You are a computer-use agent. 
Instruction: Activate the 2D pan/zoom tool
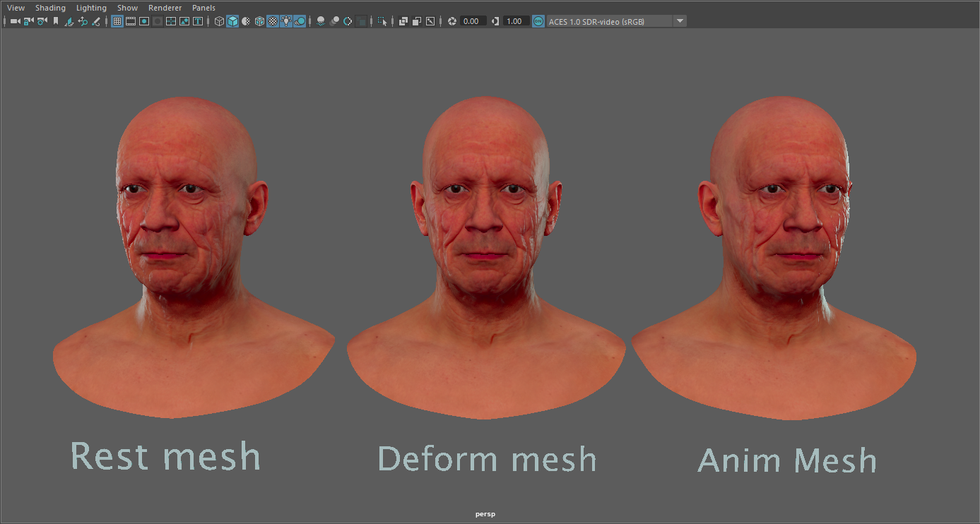point(83,21)
